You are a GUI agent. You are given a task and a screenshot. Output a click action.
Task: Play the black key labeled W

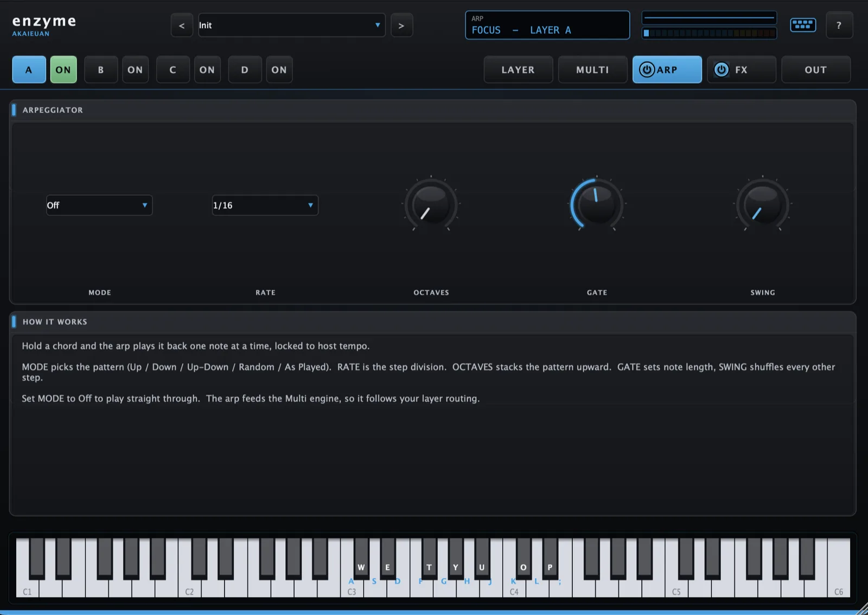(x=361, y=559)
